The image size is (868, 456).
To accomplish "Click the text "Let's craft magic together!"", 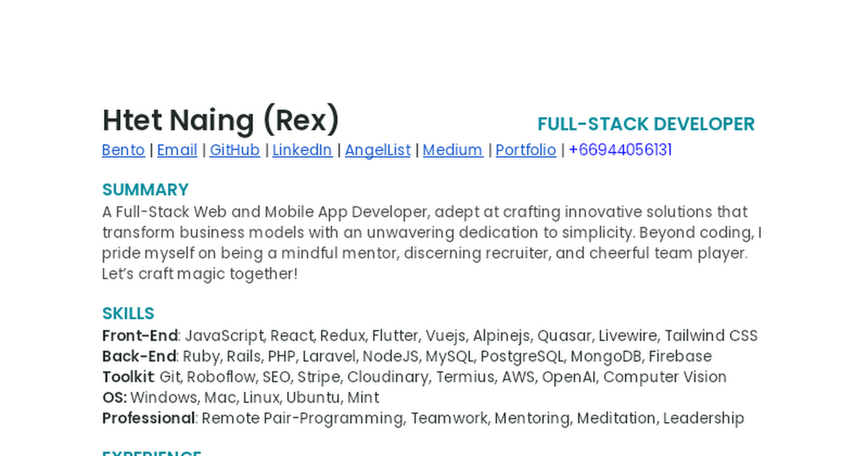I will pyautogui.click(x=200, y=274).
